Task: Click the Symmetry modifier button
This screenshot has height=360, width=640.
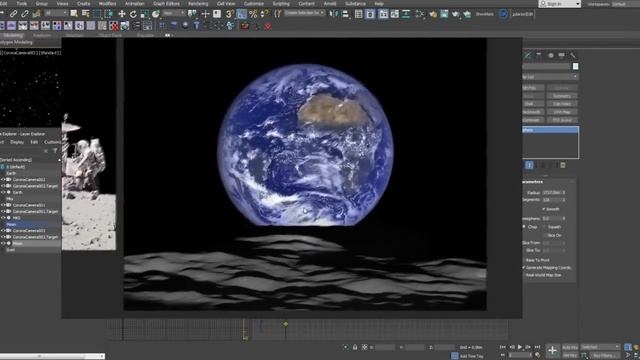Action: point(562,96)
